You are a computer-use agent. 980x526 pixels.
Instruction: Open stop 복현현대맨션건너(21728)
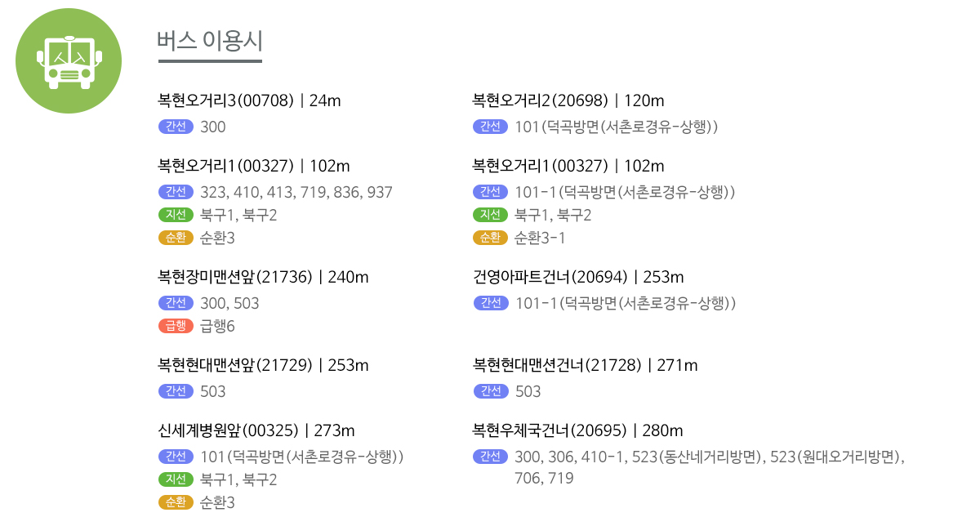click(585, 366)
